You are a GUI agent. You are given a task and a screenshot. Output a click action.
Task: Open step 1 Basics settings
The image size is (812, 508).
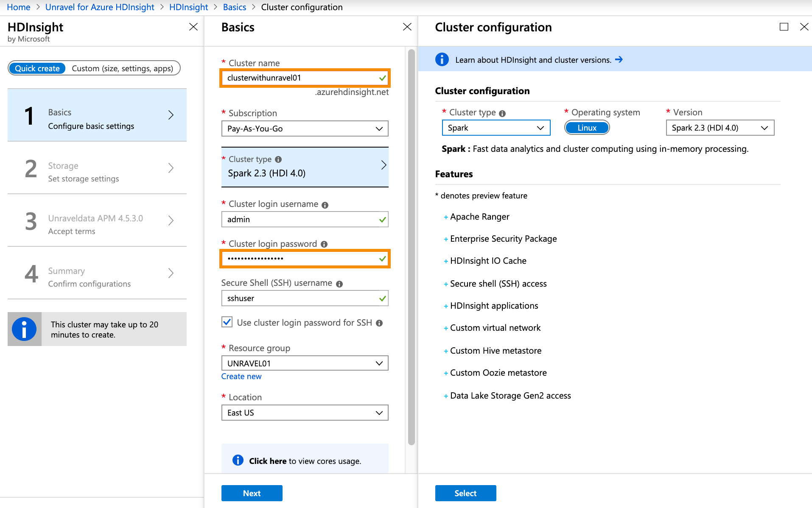(97, 115)
